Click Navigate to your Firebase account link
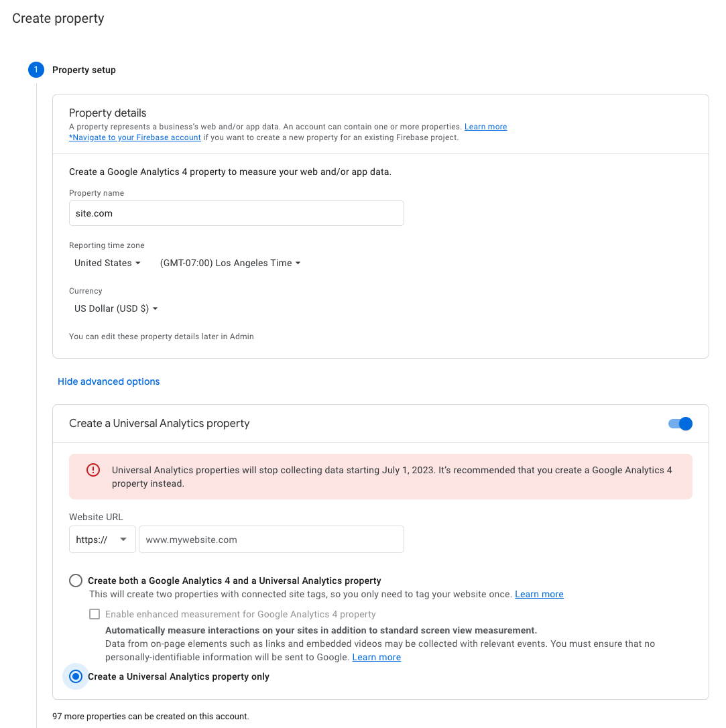This screenshot has width=726, height=728. click(135, 137)
